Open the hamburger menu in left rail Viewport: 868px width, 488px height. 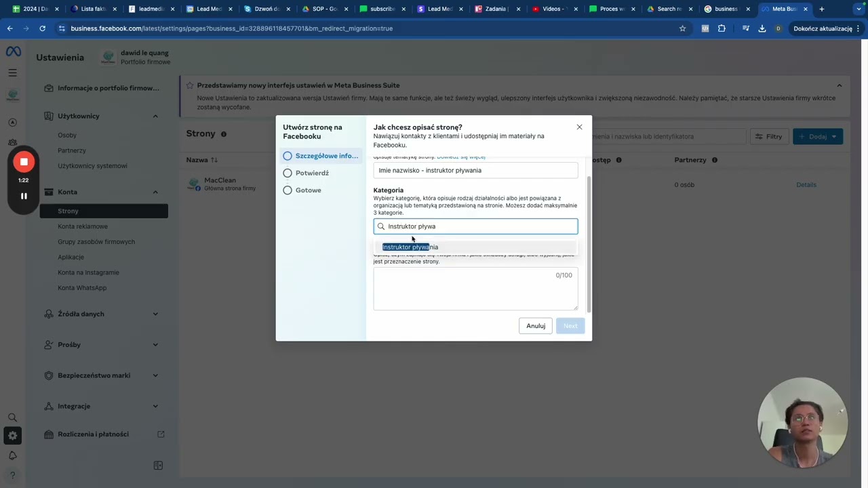pyautogui.click(x=13, y=73)
